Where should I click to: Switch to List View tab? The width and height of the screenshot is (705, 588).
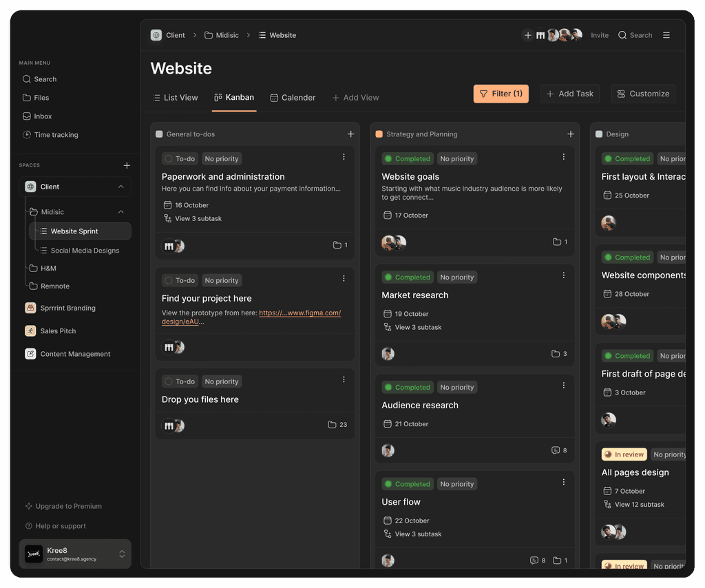tap(176, 98)
